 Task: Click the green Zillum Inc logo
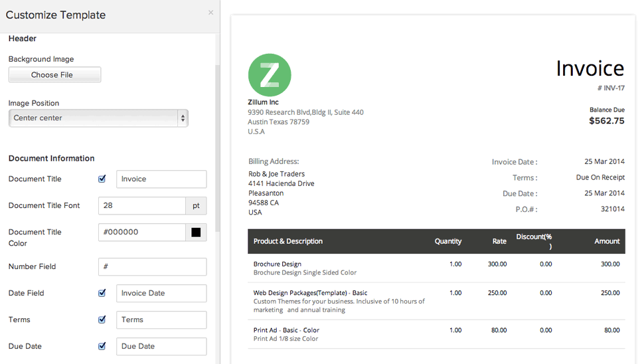[269, 75]
